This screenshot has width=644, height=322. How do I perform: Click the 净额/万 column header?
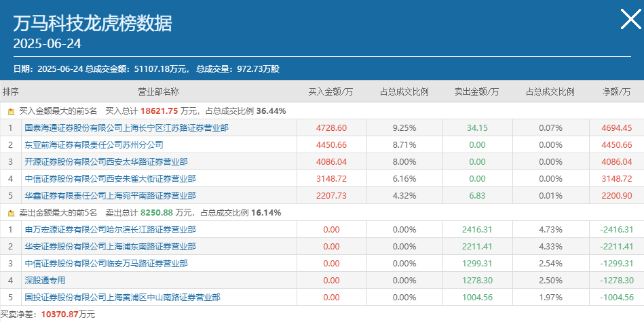tap(616, 92)
